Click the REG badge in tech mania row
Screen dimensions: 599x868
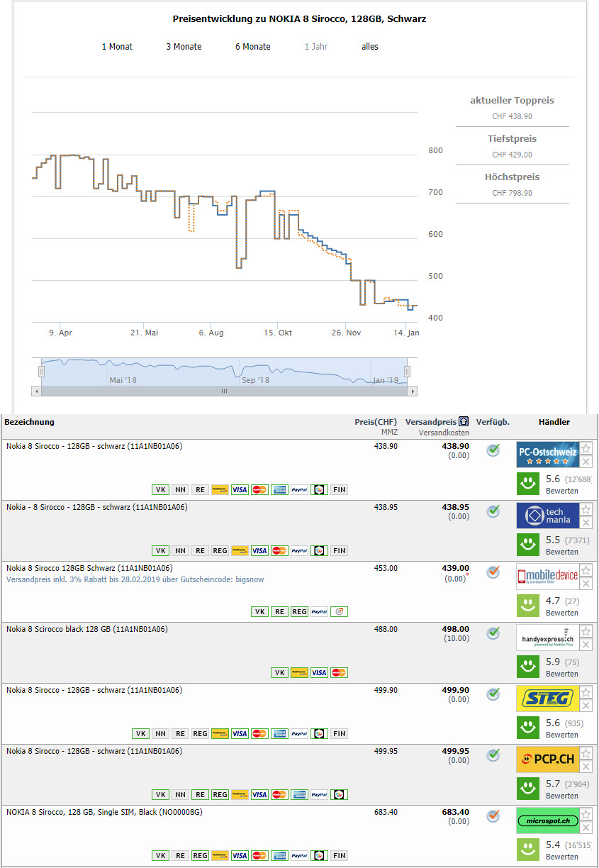[x=220, y=551]
